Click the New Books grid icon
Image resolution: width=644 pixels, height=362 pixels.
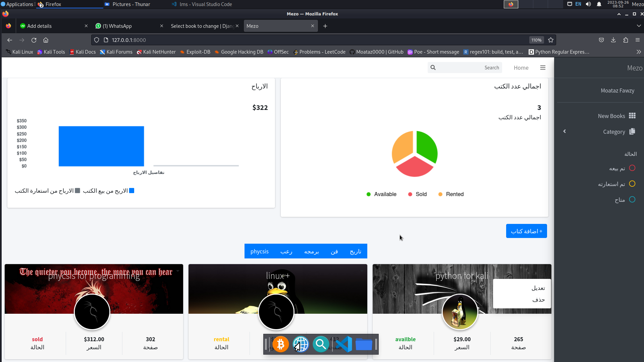pos(632,116)
